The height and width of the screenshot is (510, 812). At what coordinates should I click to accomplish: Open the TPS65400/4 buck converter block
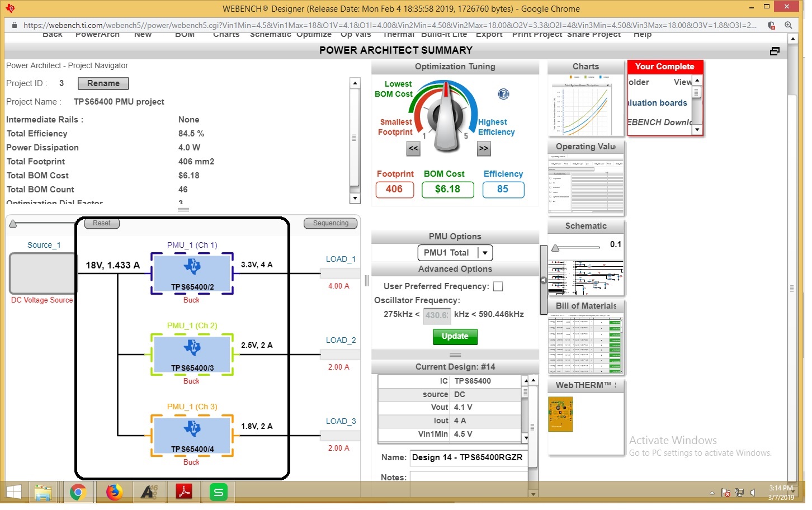pyautogui.click(x=192, y=436)
